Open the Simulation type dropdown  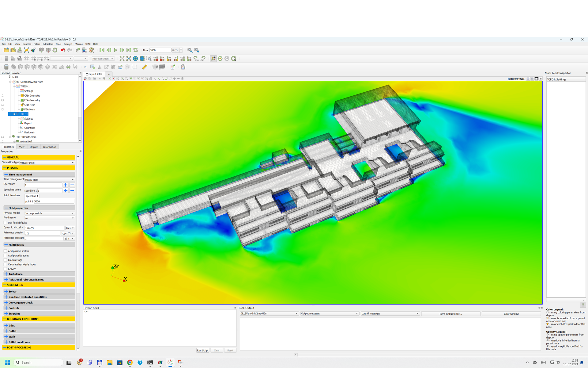47,163
